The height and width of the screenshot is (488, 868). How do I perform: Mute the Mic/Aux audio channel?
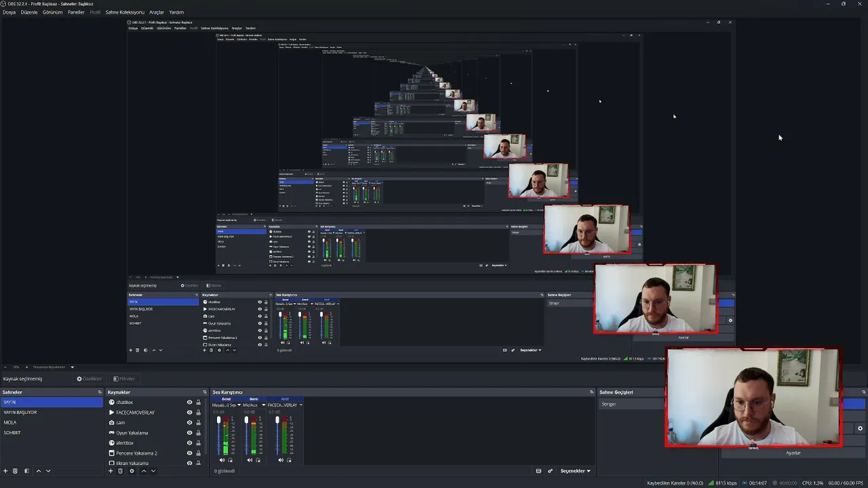point(250,460)
